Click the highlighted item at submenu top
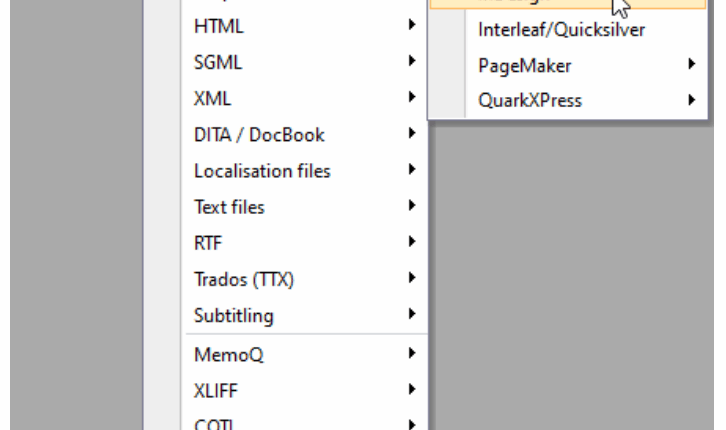Viewport: 726px width, 430px height. 568,4
